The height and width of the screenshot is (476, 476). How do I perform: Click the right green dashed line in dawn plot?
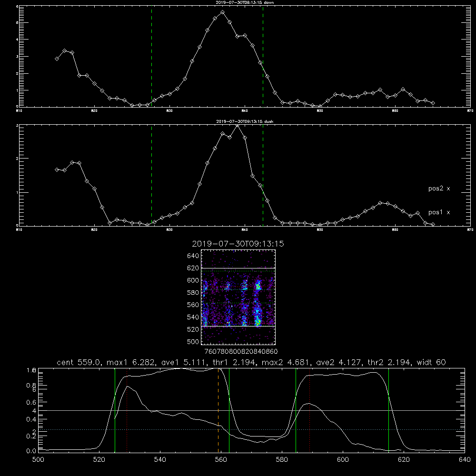coord(263,56)
